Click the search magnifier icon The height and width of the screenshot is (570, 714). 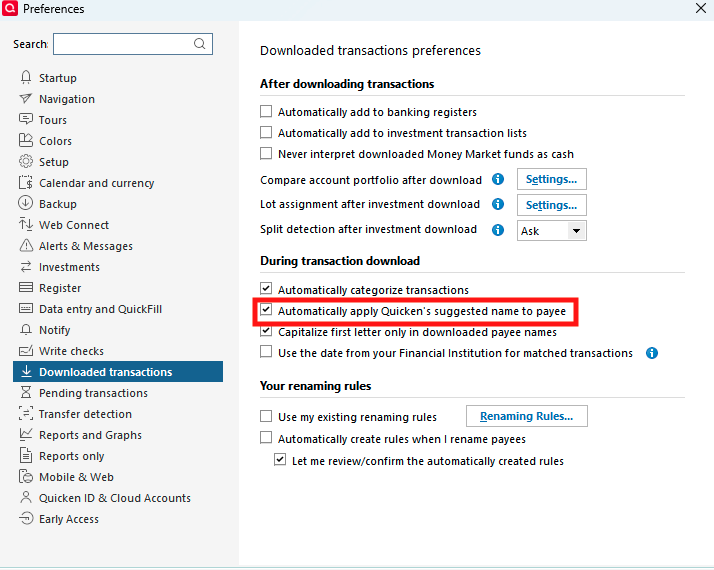coord(199,44)
